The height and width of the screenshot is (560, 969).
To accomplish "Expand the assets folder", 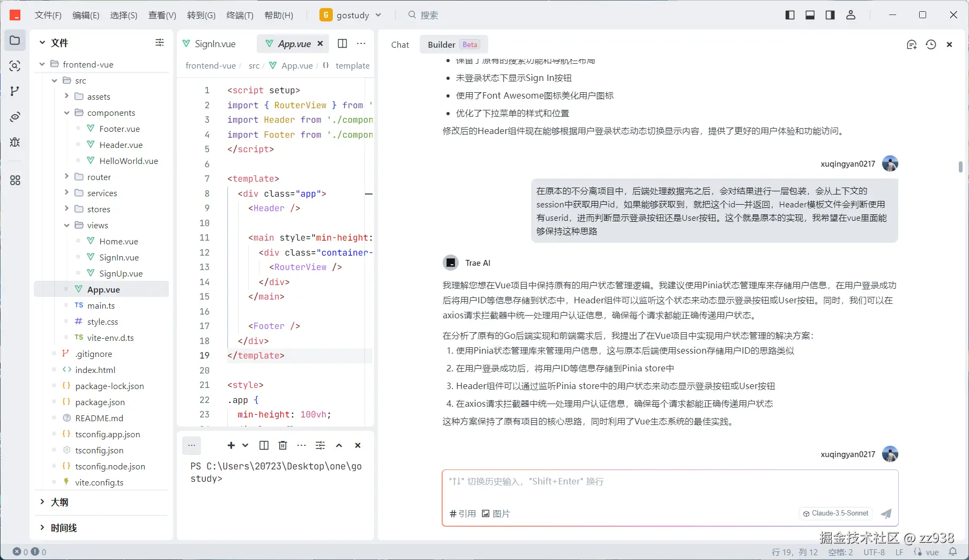I will (66, 96).
